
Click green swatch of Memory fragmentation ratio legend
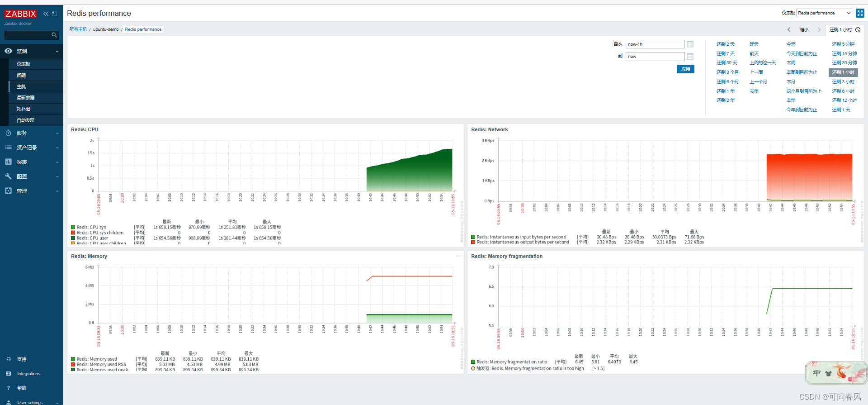click(473, 362)
